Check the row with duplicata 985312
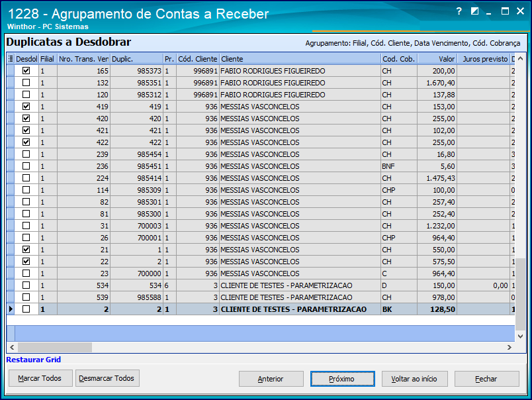Screen dimensions: 532x400 pyautogui.click(x=26, y=95)
